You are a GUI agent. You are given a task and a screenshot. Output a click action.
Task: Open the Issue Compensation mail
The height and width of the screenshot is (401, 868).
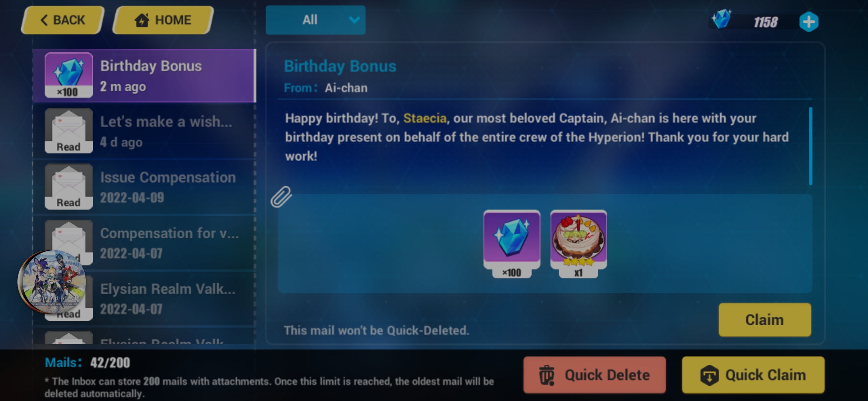coord(145,187)
